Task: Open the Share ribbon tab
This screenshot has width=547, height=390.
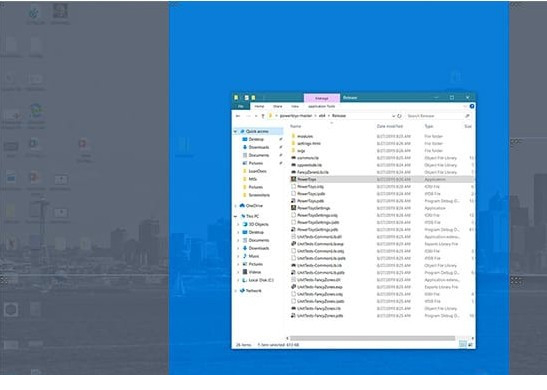Action: pos(278,106)
